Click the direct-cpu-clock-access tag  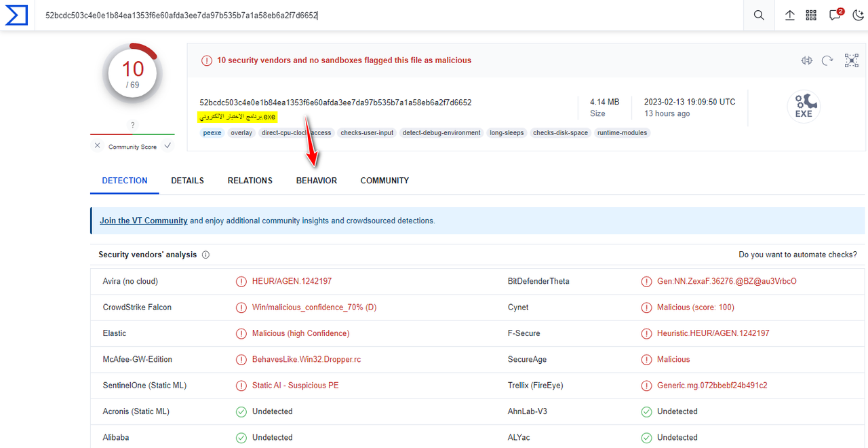pyautogui.click(x=296, y=133)
